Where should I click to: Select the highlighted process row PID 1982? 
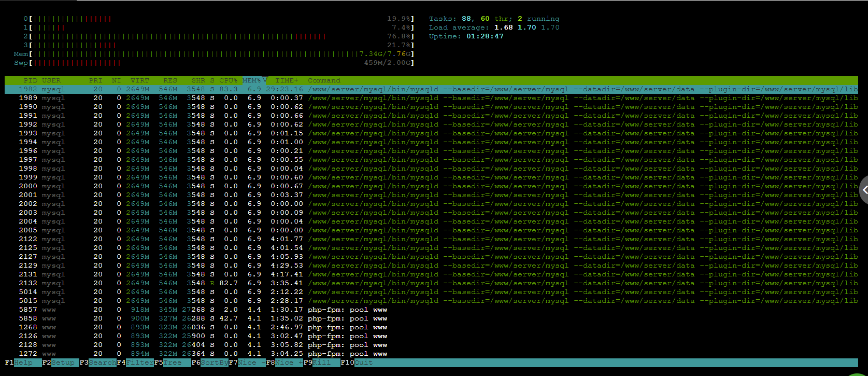point(431,89)
